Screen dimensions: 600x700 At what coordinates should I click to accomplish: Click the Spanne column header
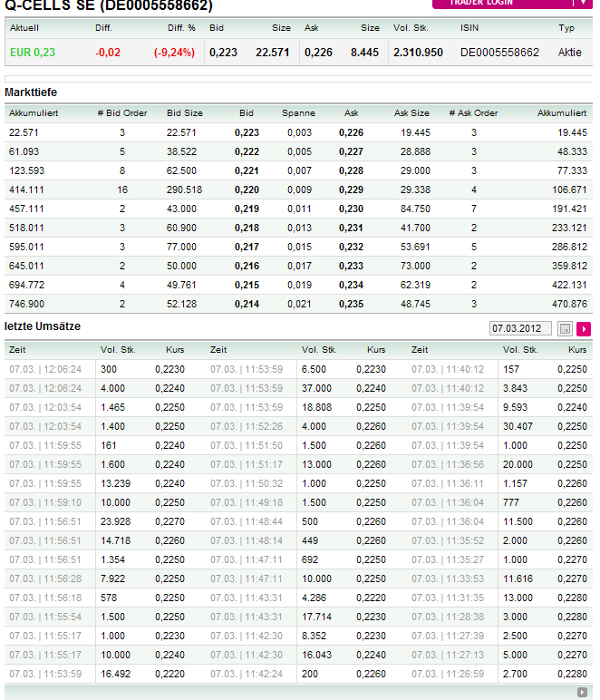[298, 113]
